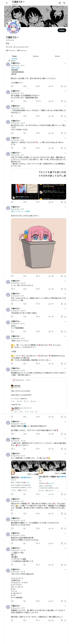This screenshot has width=72, height=644.
Task: Switch to the Replies tab
Action: [x=36, y=56]
